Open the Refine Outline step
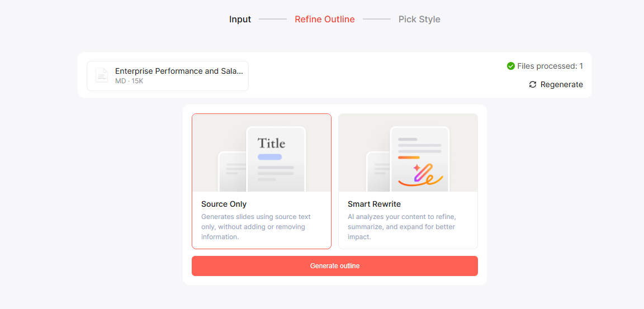Viewport: 644px width, 309px height. coord(325,20)
